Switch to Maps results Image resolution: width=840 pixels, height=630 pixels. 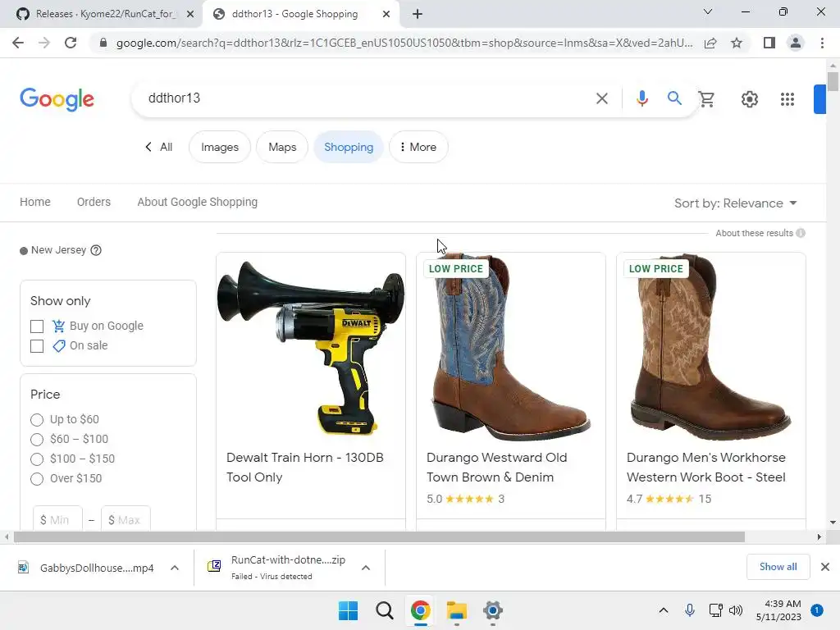(x=282, y=147)
